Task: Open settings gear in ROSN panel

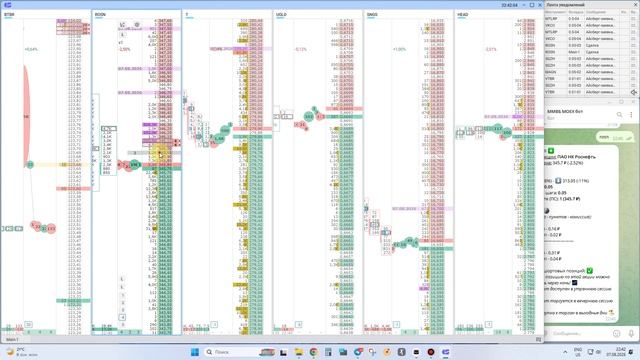Action: click(137, 25)
